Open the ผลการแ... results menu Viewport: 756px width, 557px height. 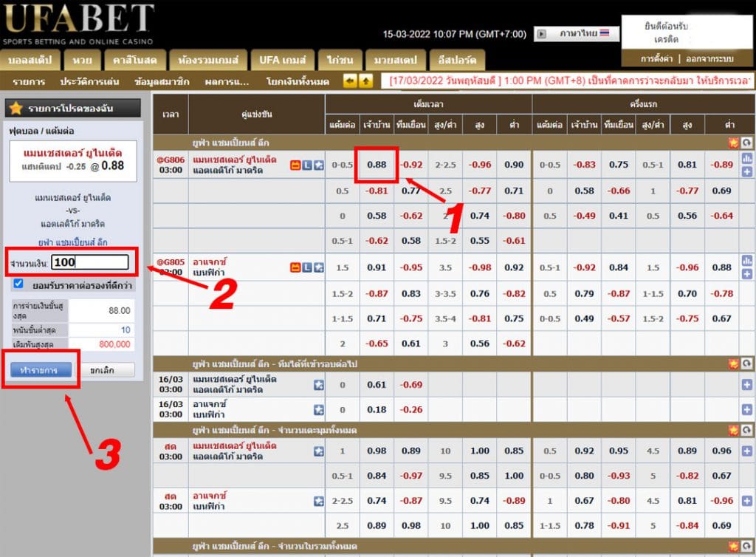pos(227,81)
